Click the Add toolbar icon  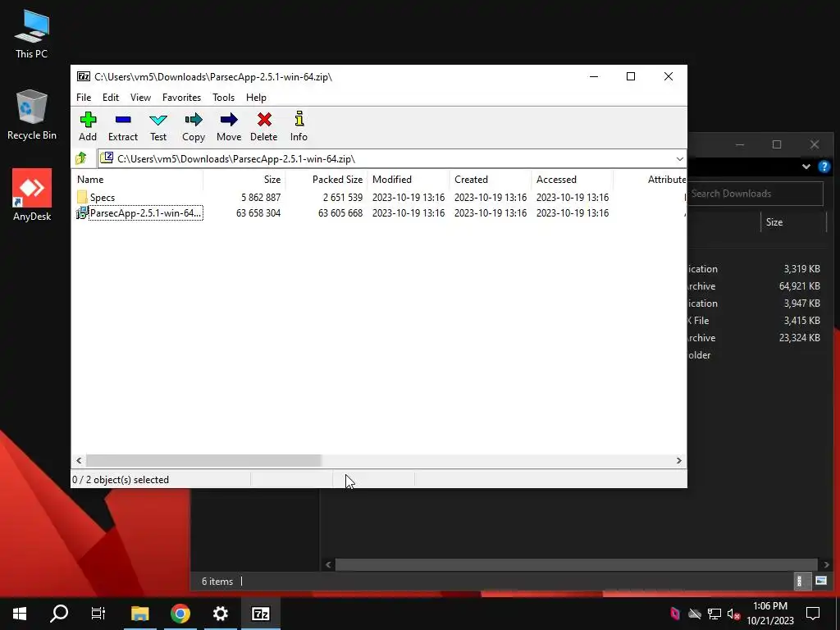[88, 126]
